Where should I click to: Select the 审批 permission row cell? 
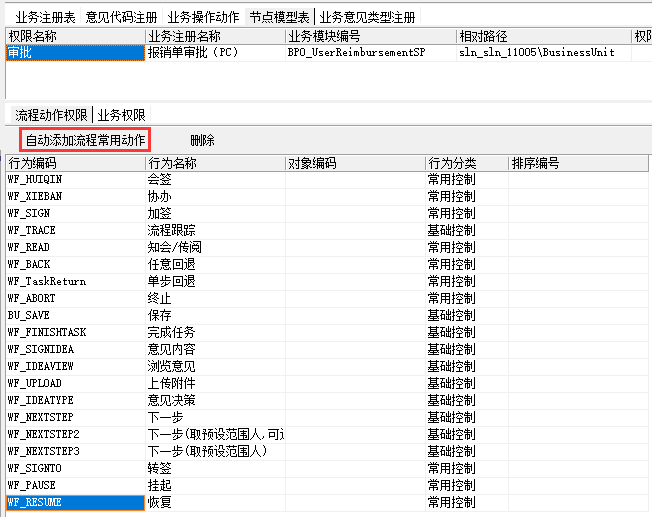click(75, 52)
